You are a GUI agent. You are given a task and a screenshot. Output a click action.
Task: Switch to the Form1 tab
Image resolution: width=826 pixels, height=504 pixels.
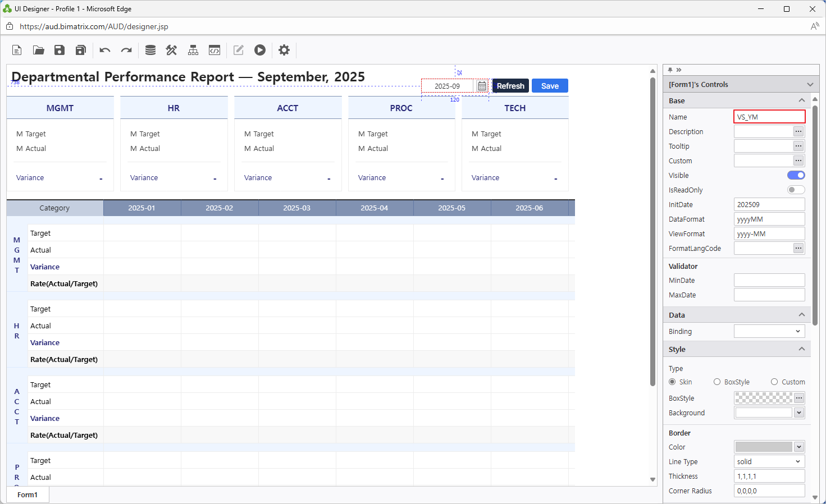(x=27, y=494)
